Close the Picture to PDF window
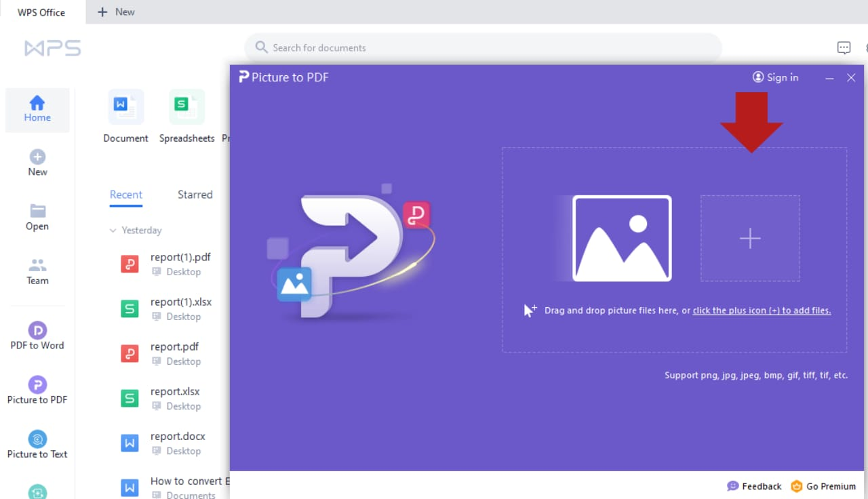 point(851,78)
